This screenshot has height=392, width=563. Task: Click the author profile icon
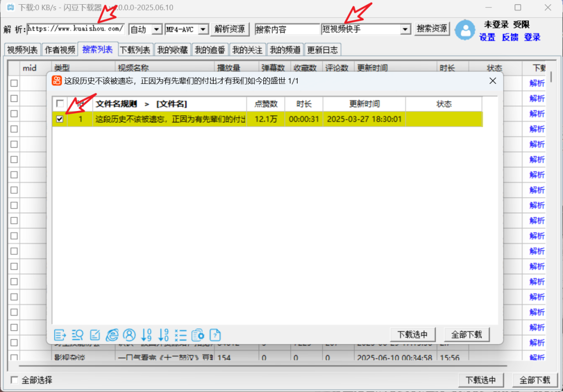(129, 335)
